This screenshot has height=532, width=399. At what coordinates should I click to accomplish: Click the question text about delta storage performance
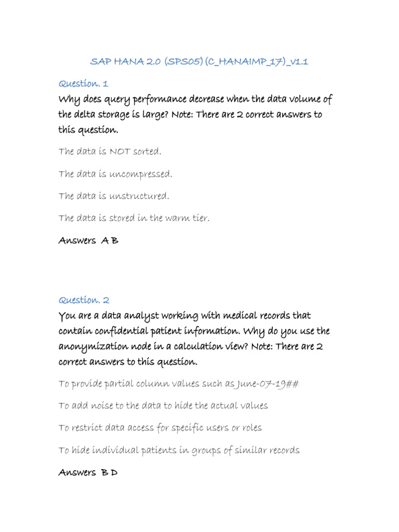tap(195, 114)
